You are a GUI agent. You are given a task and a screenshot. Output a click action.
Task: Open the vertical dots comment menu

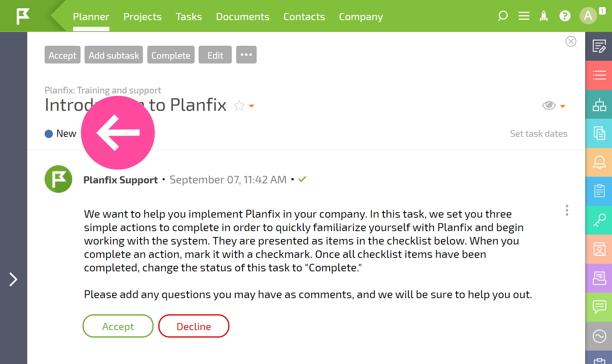567,210
